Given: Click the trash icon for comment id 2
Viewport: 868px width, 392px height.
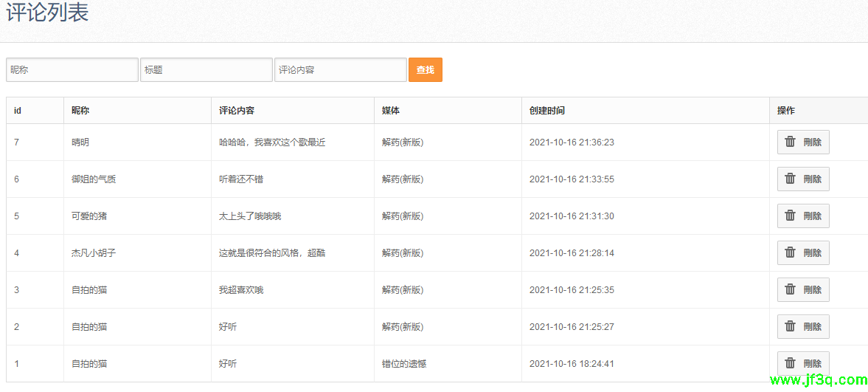Looking at the screenshot, I should click(790, 326).
